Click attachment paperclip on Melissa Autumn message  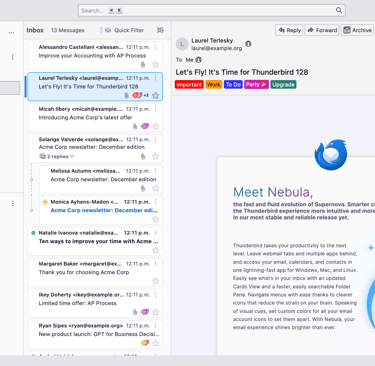[x=143, y=188]
